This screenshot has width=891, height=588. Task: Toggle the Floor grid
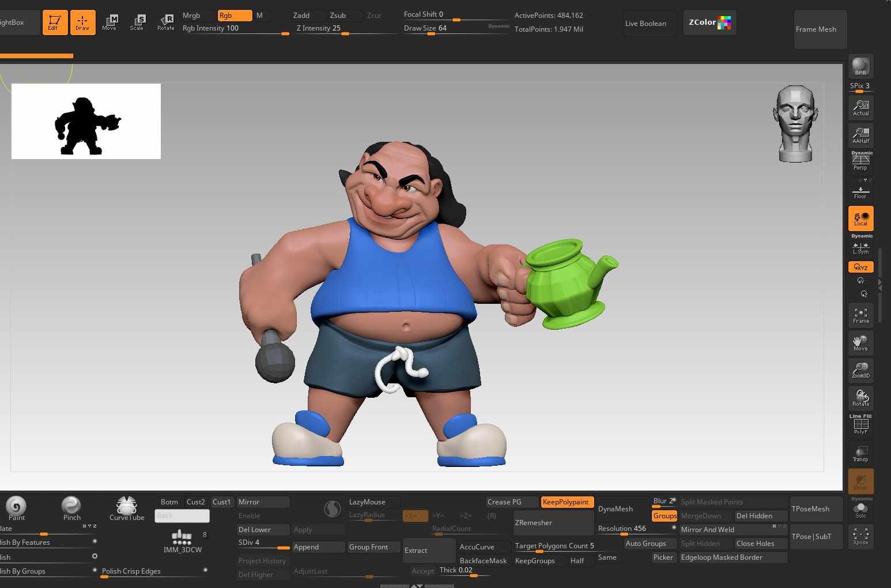click(860, 191)
